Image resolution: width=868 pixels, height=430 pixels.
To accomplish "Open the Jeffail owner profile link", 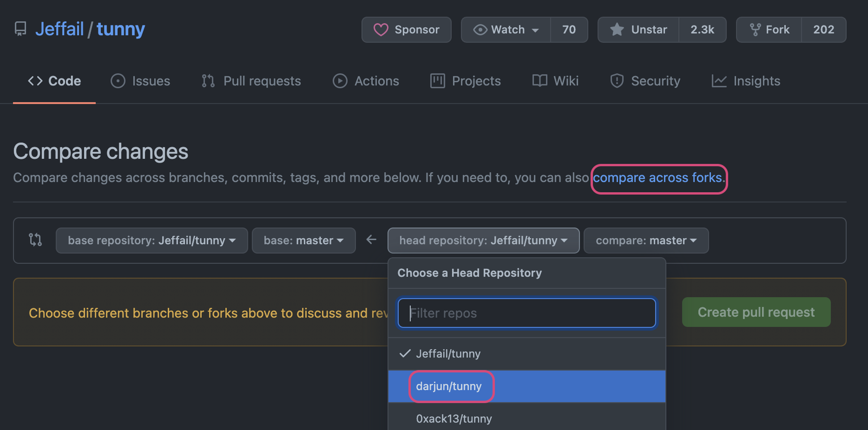I will (x=59, y=29).
